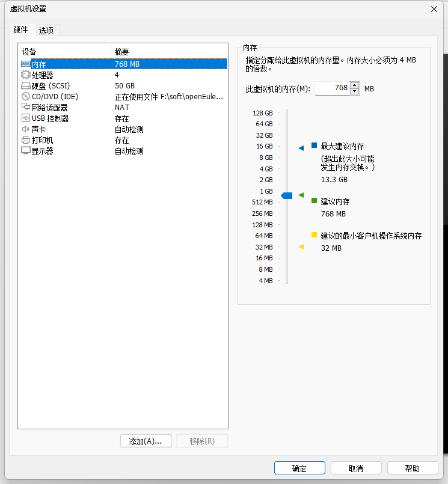The image size is (448, 484).
Task: Open the 硬件 (Hardware) tab
Action: pos(21,29)
